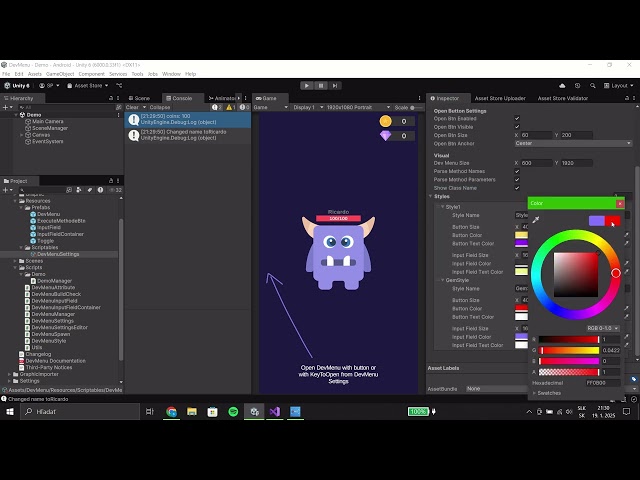Open Google Chrome from the taskbar
Image resolution: width=640 pixels, height=480 pixels.
tap(171, 412)
